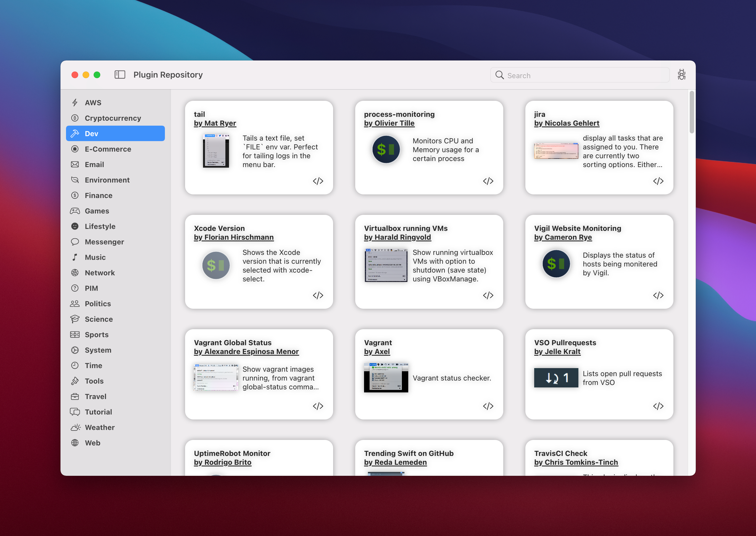This screenshot has width=756, height=536.
Task: Open the Web category section
Action: tap(93, 442)
